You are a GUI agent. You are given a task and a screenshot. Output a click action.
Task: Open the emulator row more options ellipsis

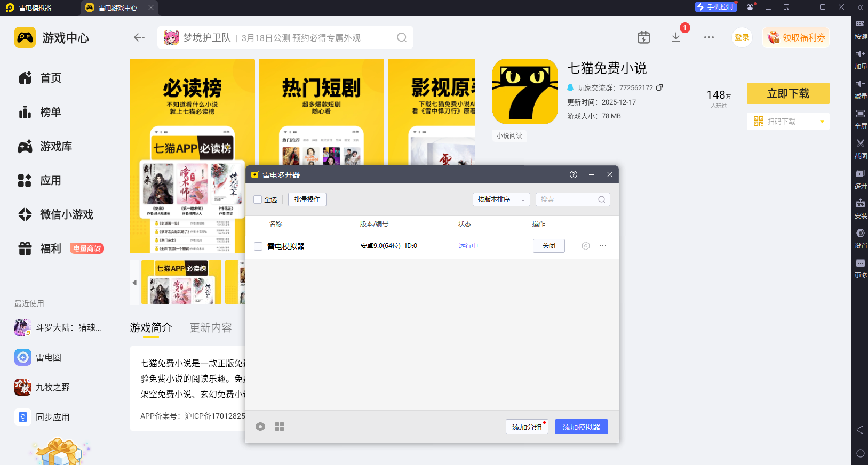point(603,246)
